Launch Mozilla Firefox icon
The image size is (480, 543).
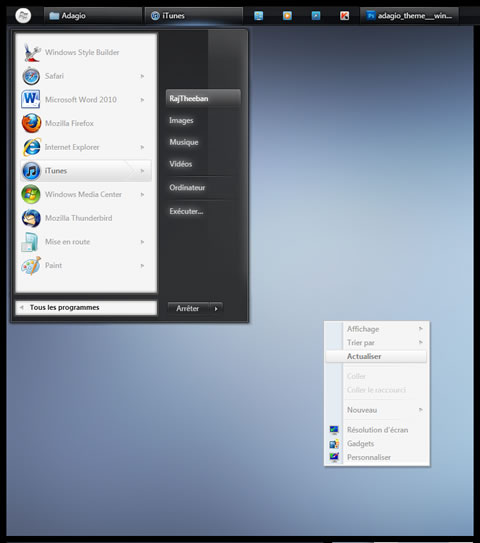point(31,123)
